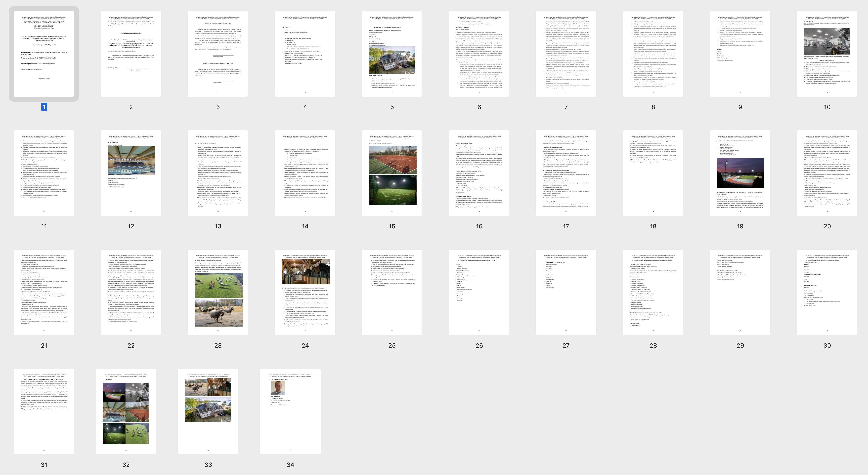This screenshot has height=475, width=868.
Task: Select page 19 night stadium thumbnail
Action: pyautogui.click(x=740, y=173)
